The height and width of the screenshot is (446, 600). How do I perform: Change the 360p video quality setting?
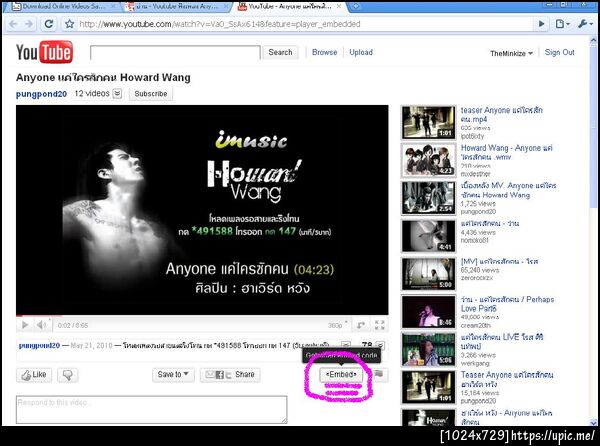tap(338, 325)
